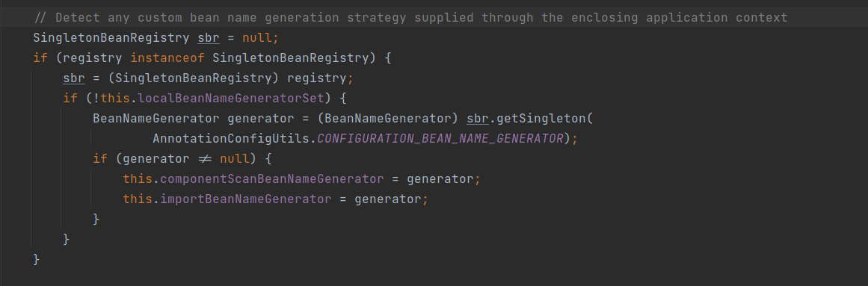Click the not-equal operator in generator check

(x=205, y=159)
